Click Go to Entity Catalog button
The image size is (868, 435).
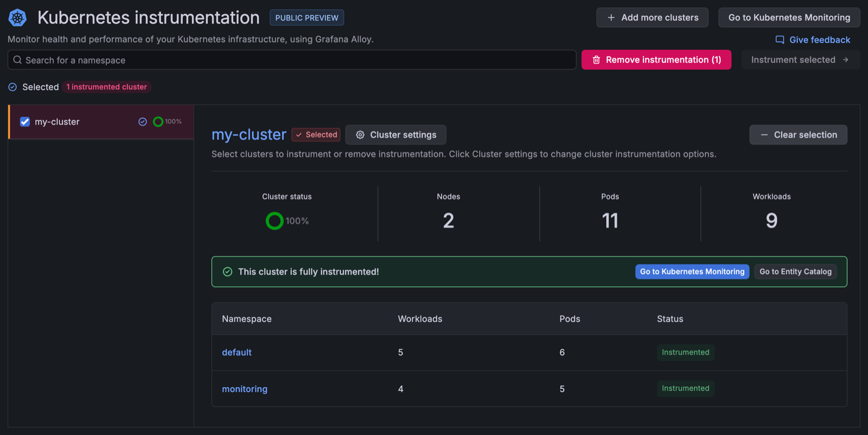tap(795, 272)
